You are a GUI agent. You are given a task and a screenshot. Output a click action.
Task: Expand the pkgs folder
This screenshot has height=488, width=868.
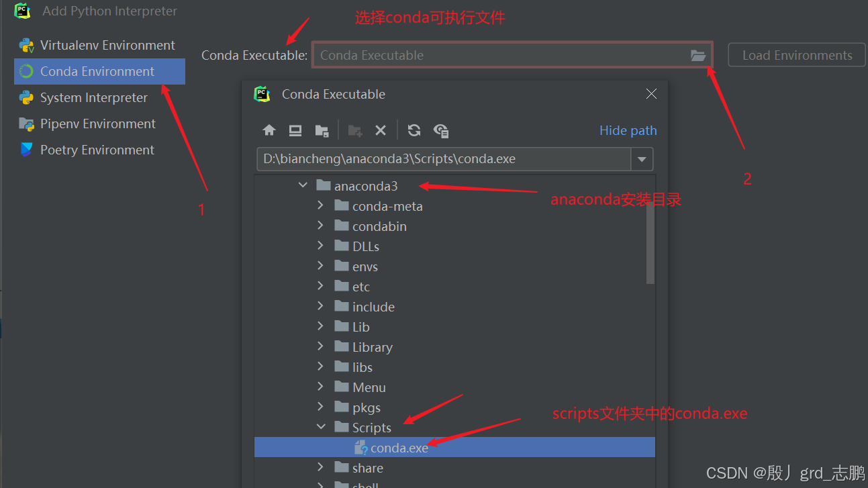321,407
